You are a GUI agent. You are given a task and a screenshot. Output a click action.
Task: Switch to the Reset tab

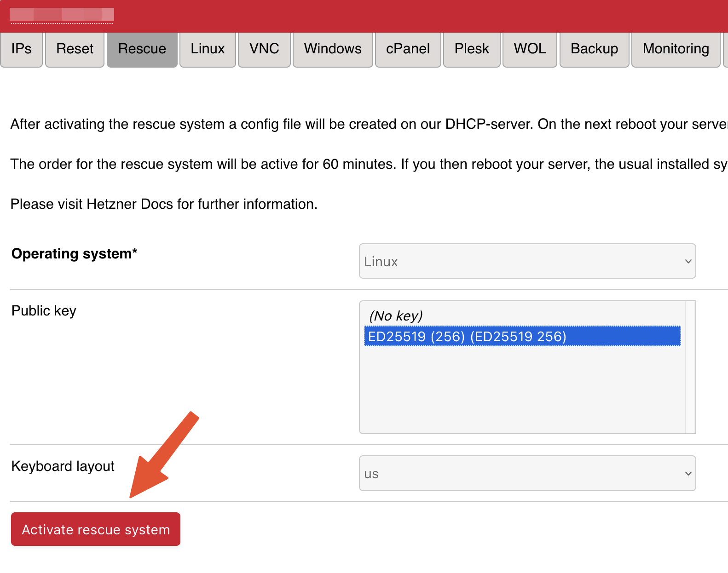click(x=75, y=49)
